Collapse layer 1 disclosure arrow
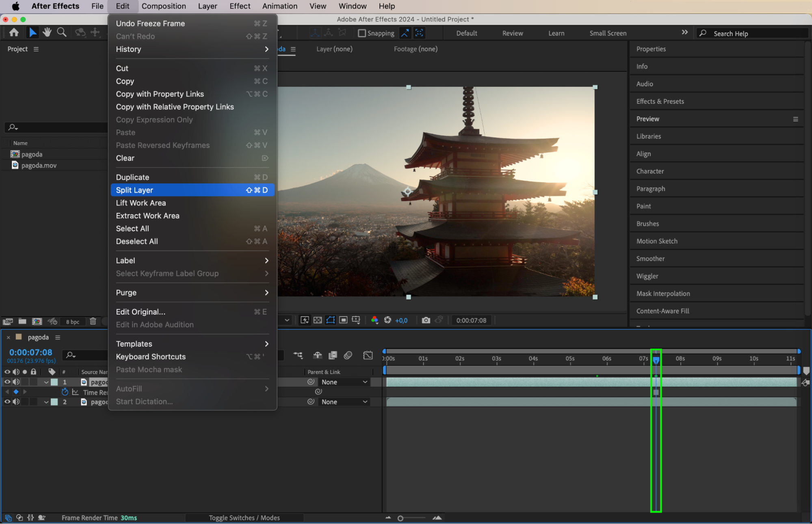This screenshot has height=524, width=812. 46,382
